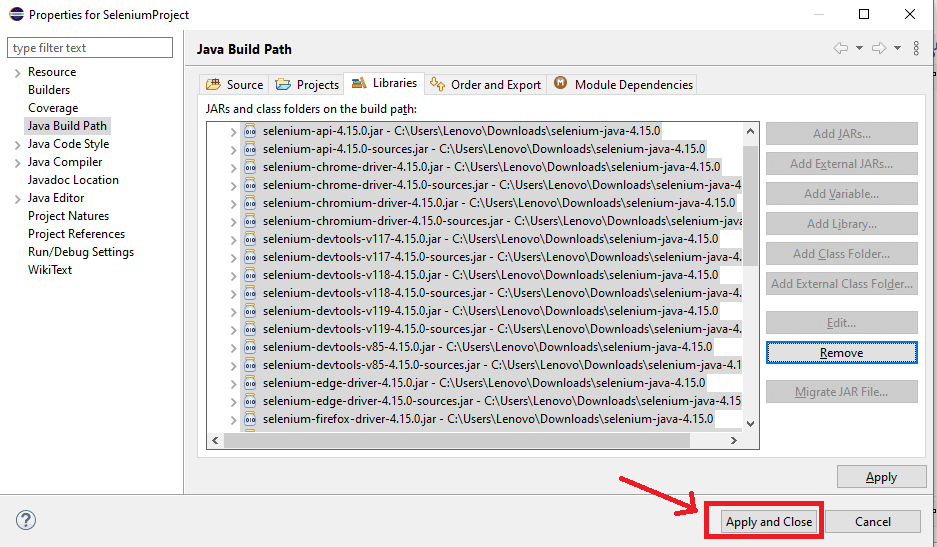Viewport: 937px width, 547px height.
Task: Click jar icon of selenium-devtools-v85-4.15.0-sources.jar
Action: (x=250, y=365)
